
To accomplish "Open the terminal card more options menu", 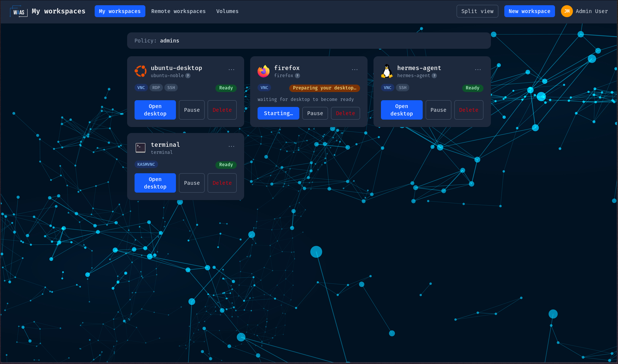I will [231, 146].
